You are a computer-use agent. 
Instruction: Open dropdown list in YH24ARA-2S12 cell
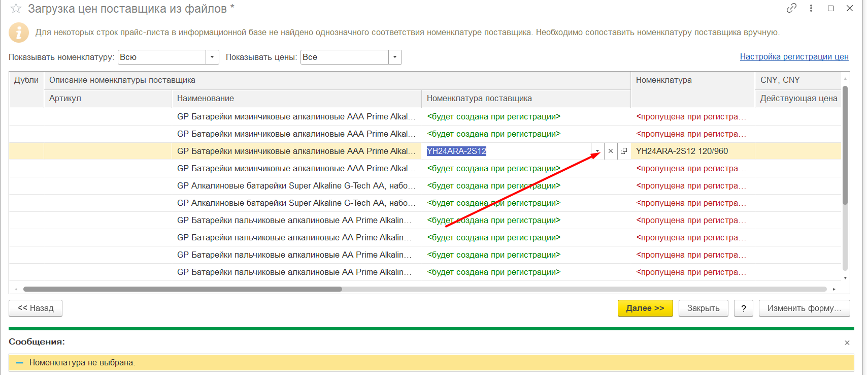click(597, 151)
